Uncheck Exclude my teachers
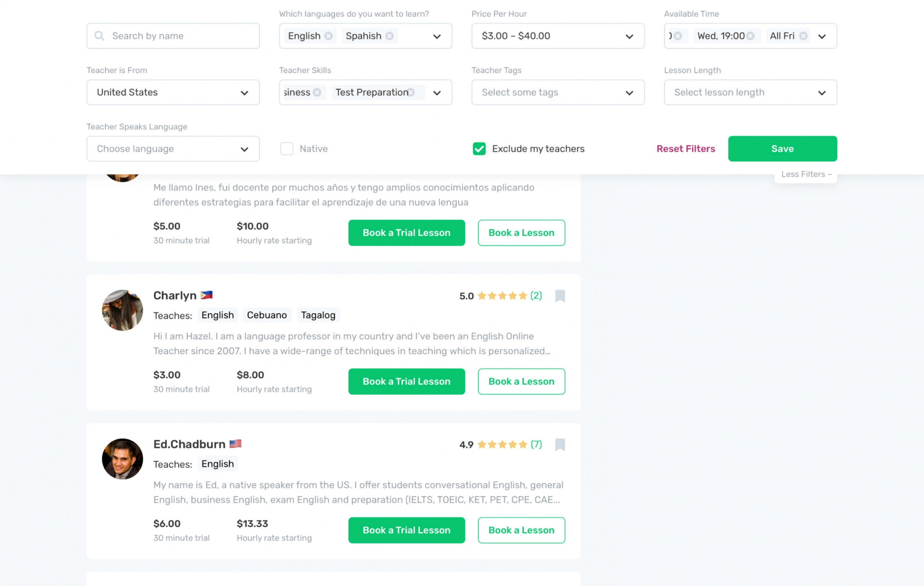Image resolution: width=924 pixels, height=586 pixels. 479,149
